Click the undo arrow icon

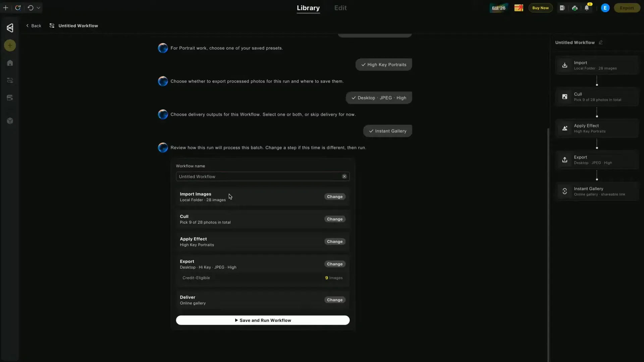(31, 8)
